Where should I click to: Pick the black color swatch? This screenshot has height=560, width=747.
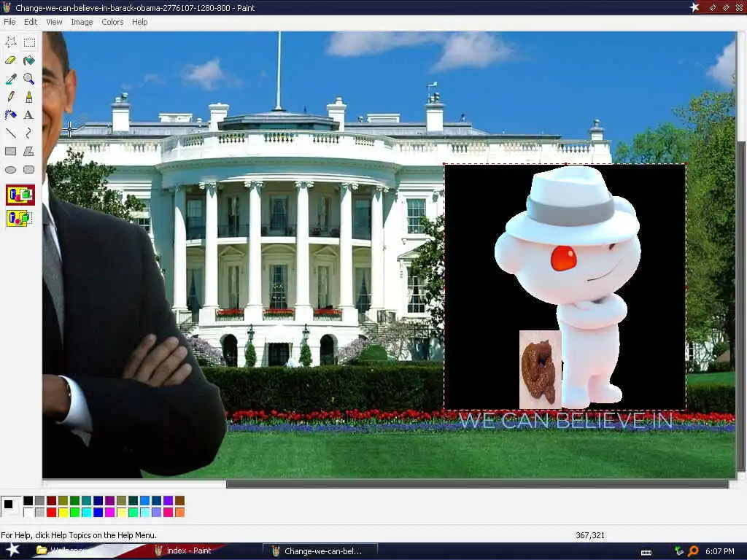(x=28, y=500)
